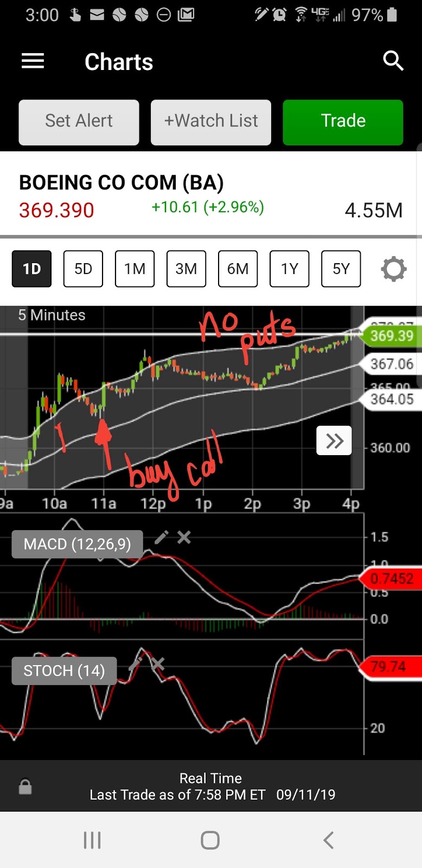Tap the 12p time axis label
Viewport: 422px width, 868px height.
point(153,504)
